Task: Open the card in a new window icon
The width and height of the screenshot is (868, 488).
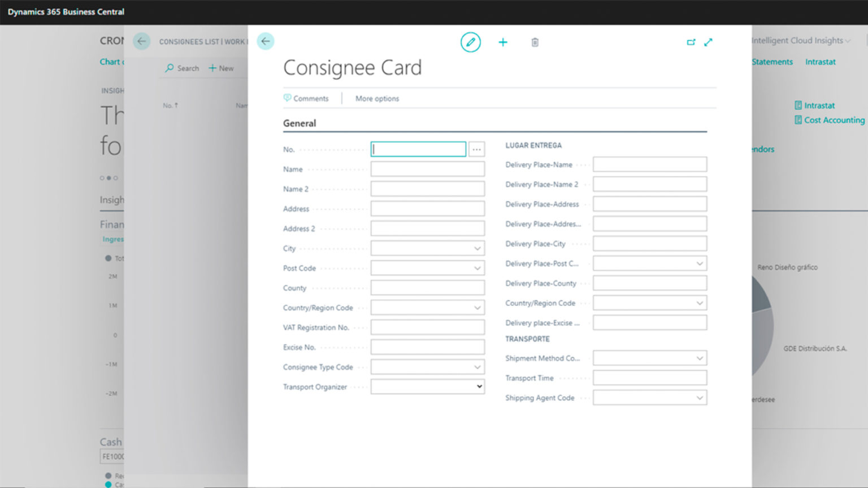Action: 691,42
